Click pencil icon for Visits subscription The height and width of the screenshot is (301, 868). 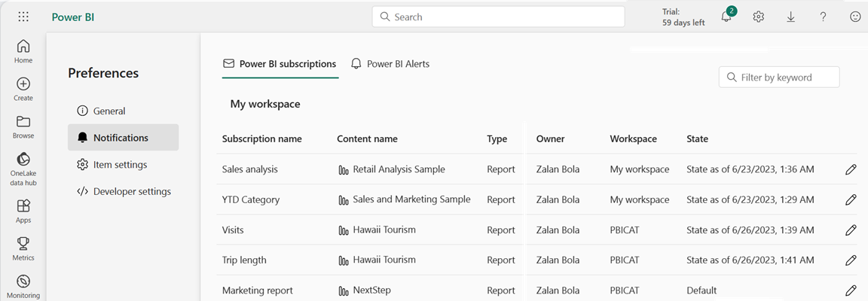[x=851, y=230]
